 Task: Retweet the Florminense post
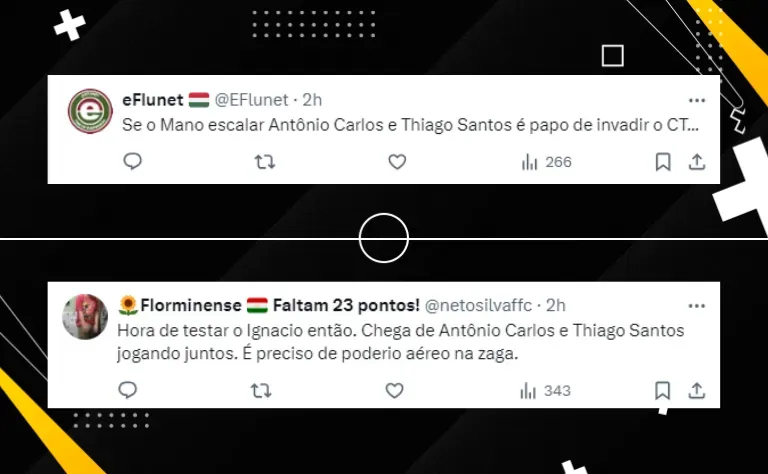click(x=261, y=391)
